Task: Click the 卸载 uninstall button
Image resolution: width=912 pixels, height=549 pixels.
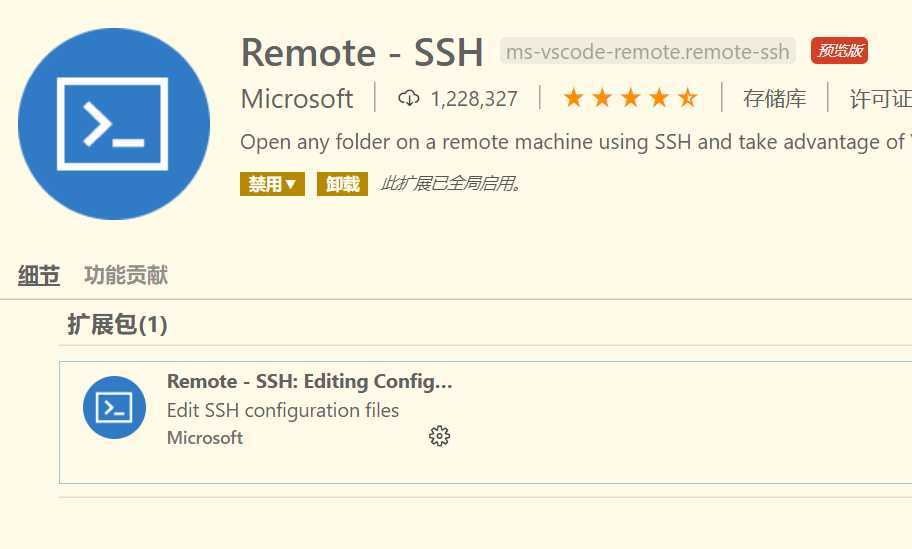Action: tap(342, 184)
